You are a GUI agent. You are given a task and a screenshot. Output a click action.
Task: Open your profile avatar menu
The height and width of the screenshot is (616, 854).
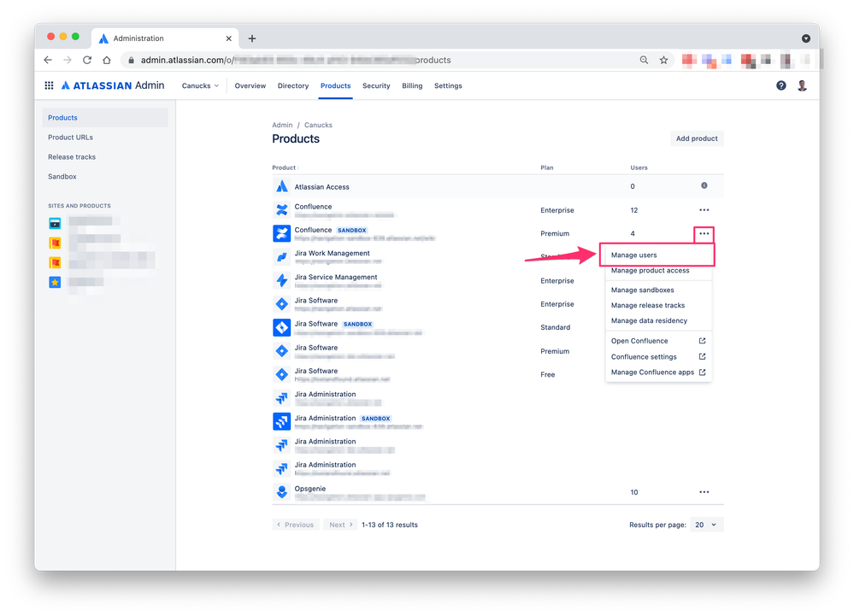coord(802,85)
